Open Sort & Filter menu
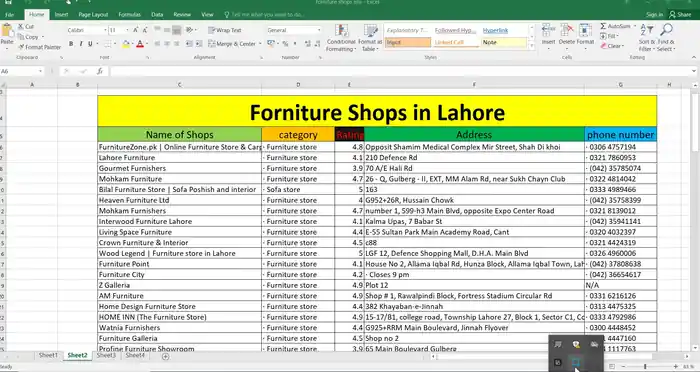The height and width of the screenshot is (372, 700). (647, 37)
